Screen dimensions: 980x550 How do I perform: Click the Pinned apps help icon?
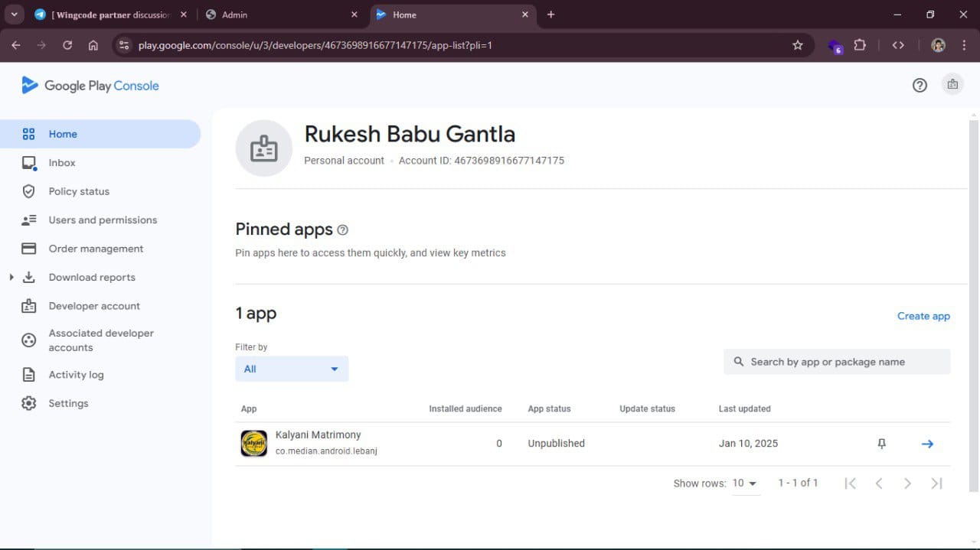pos(342,230)
